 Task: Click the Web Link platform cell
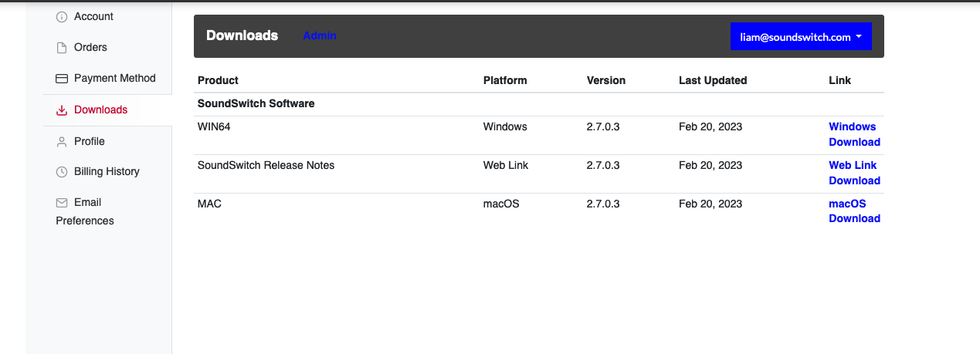point(505,165)
